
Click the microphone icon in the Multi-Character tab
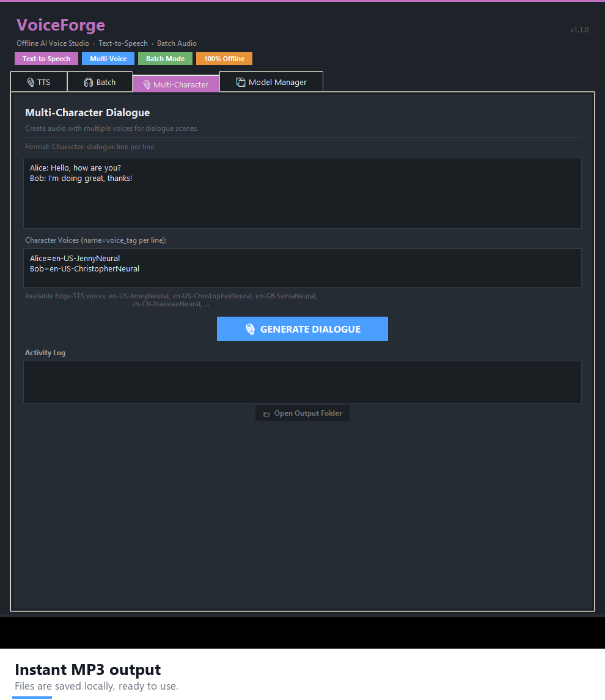coord(147,84)
